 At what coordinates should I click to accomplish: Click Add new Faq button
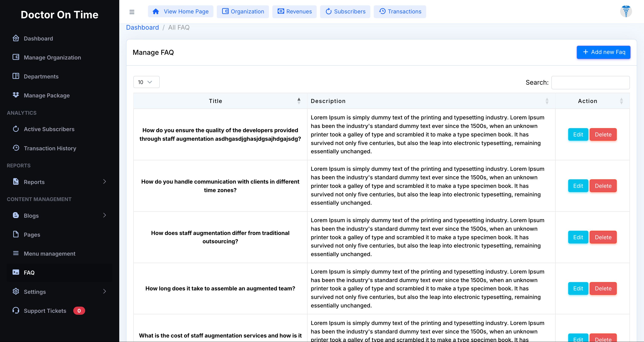pyautogui.click(x=603, y=52)
